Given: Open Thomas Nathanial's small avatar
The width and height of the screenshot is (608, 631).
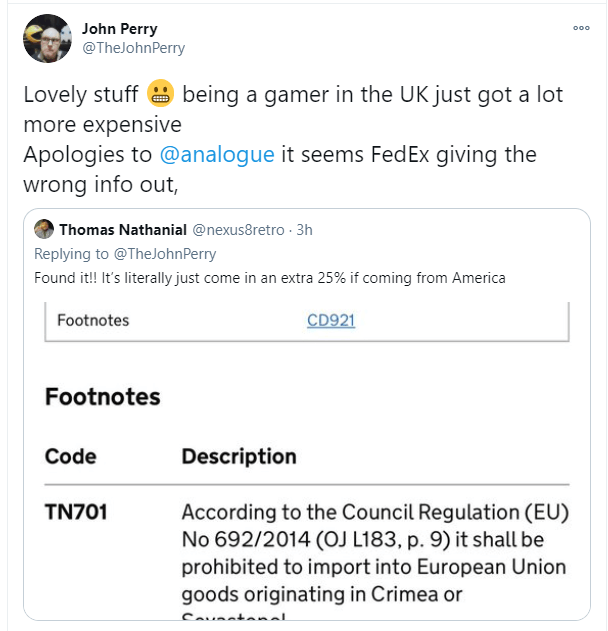Looking at the screenshot, I should click(x=44, y=229).
